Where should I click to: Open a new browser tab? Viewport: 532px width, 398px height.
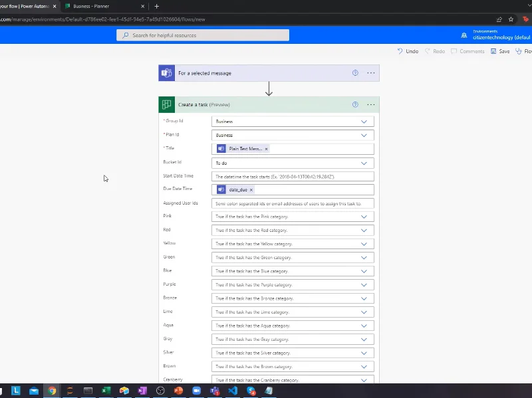[x=157, y=6]
